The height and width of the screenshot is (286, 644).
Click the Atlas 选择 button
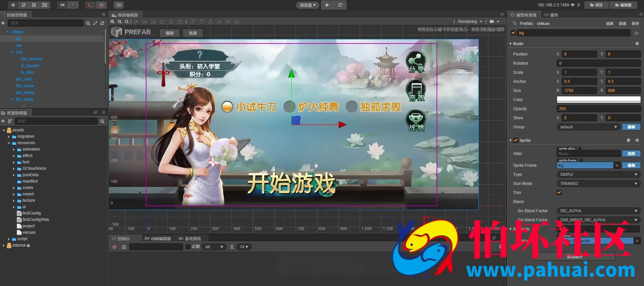tap(631, 154)
